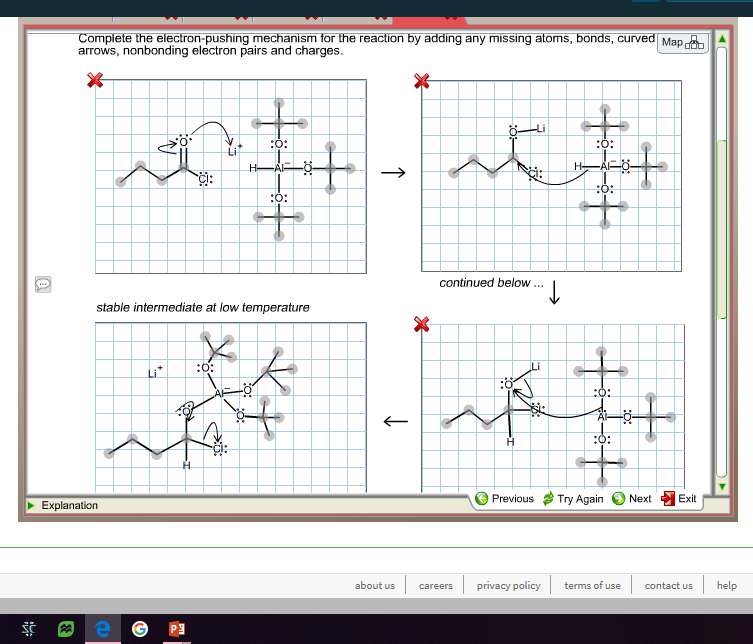Open the first taskbar app icon

tap(29, 629)
